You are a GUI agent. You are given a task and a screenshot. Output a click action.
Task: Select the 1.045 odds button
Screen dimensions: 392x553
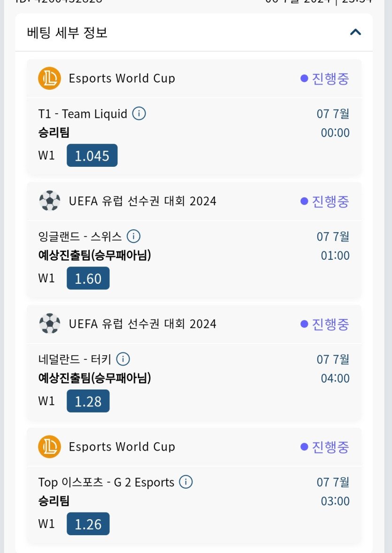92,155
